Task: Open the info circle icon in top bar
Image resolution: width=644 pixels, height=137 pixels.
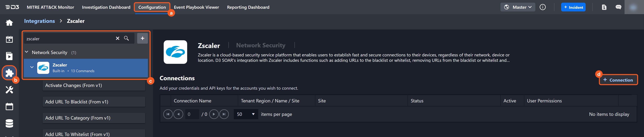Action: (543, 7)
